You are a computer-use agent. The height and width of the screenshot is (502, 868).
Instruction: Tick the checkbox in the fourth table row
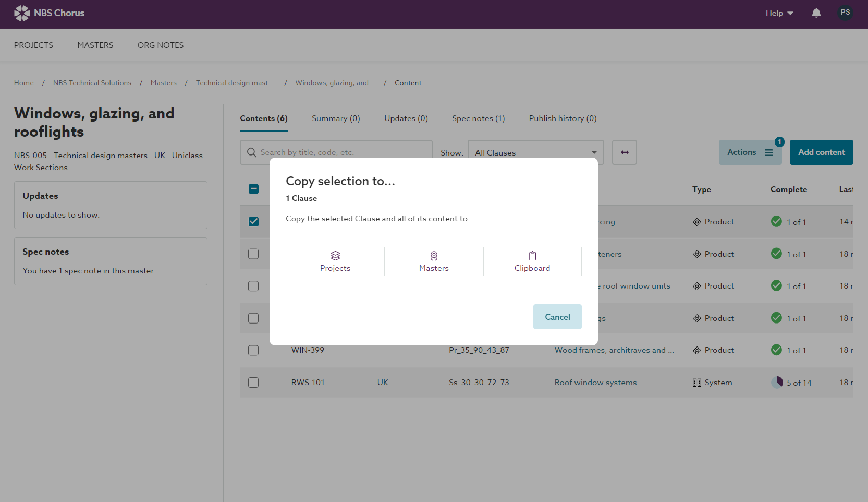click(253, 318)
